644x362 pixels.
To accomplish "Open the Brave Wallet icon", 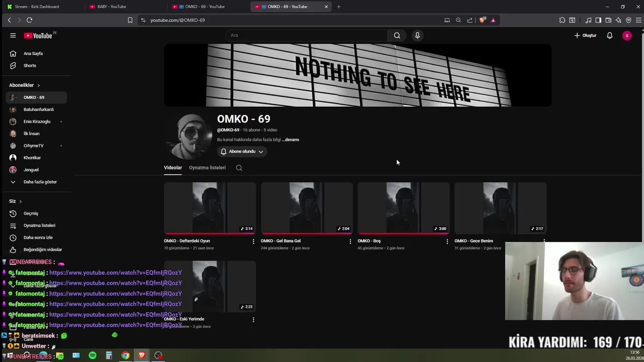I will (608, 20).
